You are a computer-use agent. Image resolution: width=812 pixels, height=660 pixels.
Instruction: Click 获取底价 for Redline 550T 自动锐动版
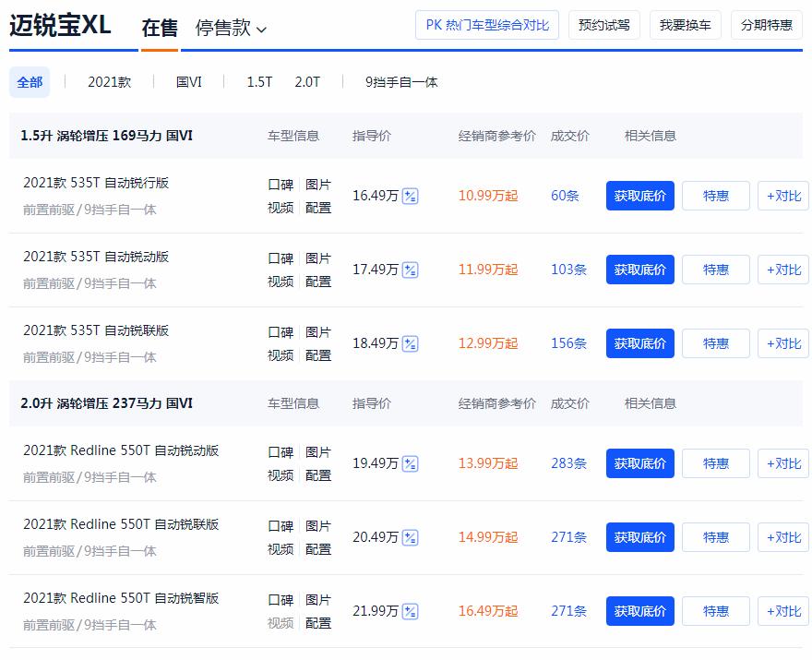[x=639, y=463]
